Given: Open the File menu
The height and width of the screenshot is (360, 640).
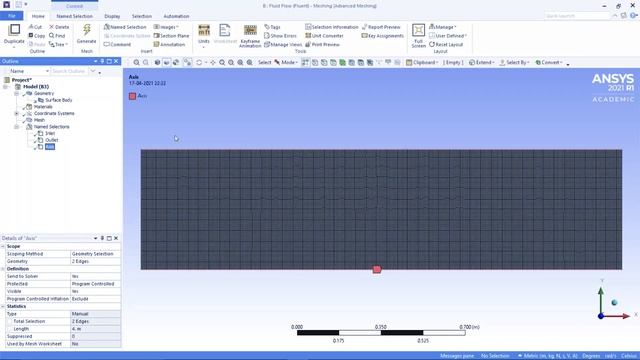Looking at the screenshot, I should click(12, 16).
